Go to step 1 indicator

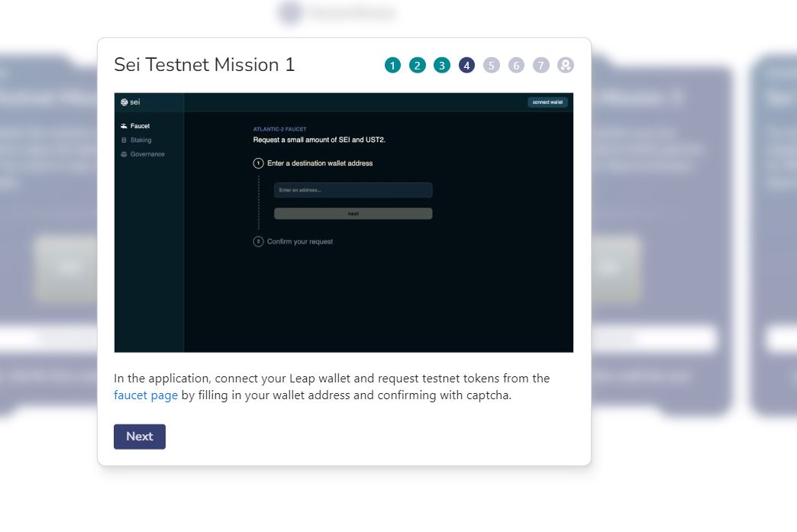[x=392, y=65]
